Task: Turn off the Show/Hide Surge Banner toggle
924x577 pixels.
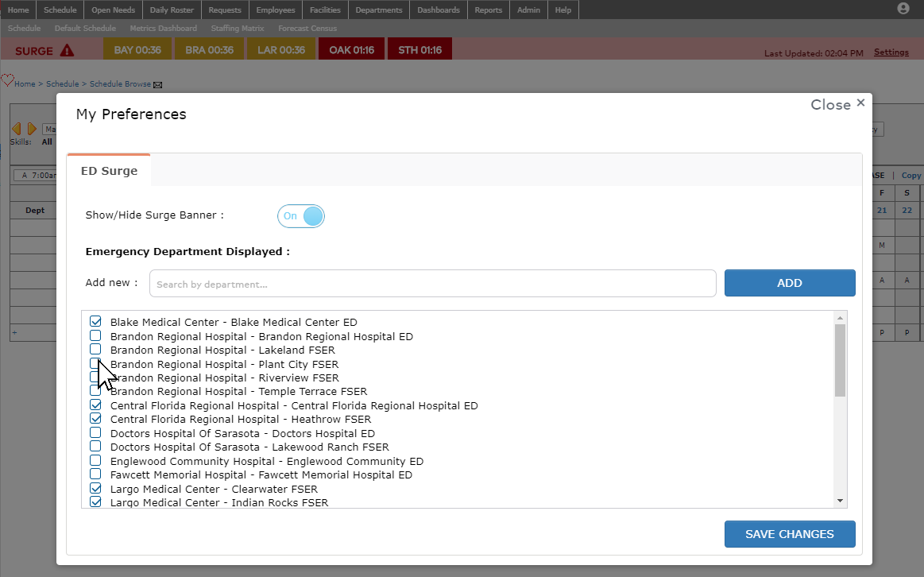Action: (x=300, y=215)
